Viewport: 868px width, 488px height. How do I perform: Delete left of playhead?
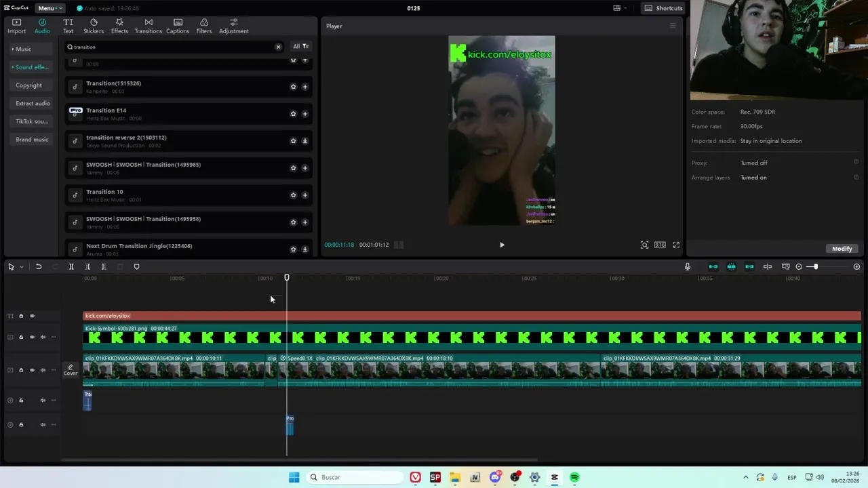coord(87,267)
